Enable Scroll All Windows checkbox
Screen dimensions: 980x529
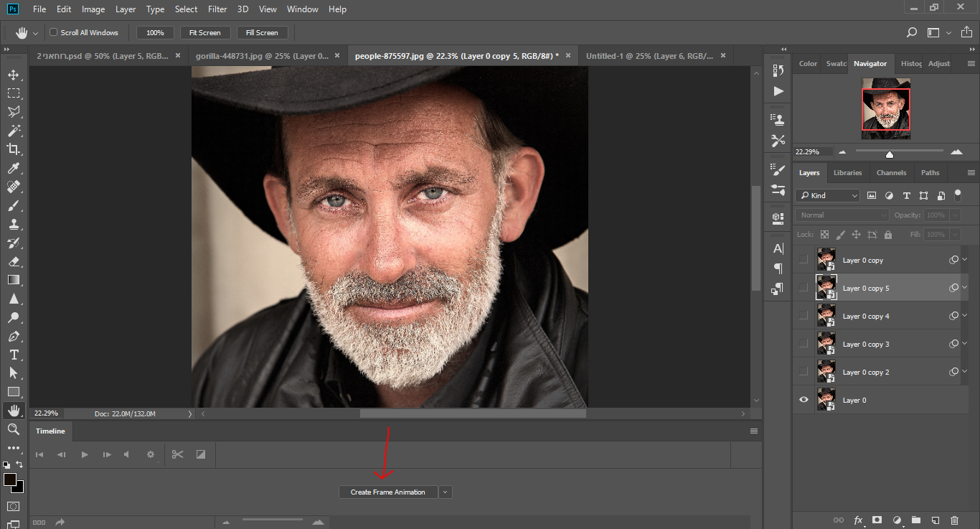coord(53,32)
